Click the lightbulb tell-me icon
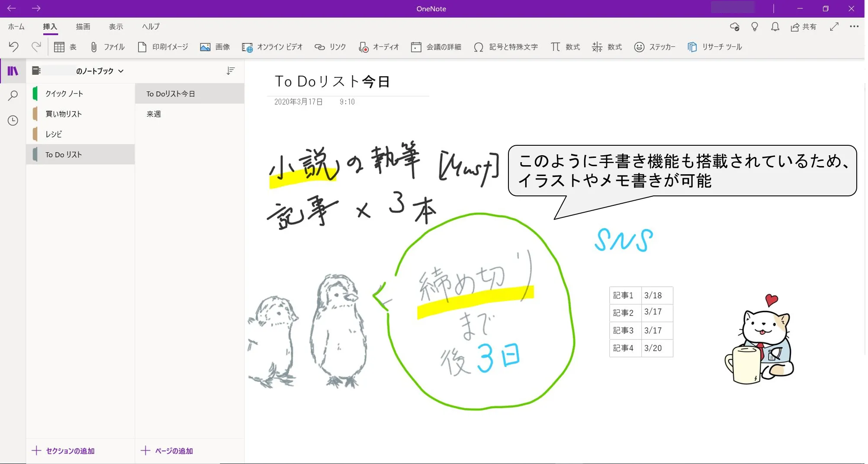 755,27
